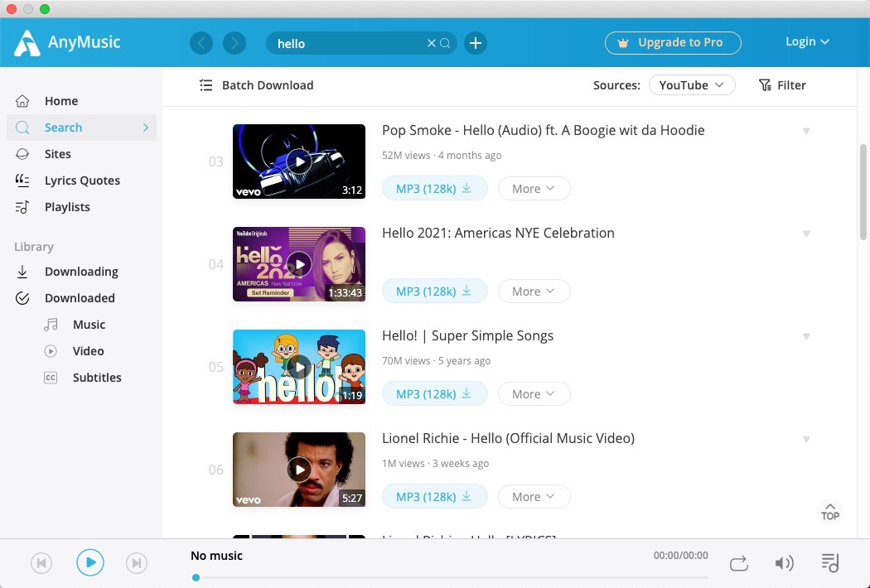This screenshot has height=588, width=870.
Task: Open More options for Lionel Richie Hello
Action: [x=534, y=496]
